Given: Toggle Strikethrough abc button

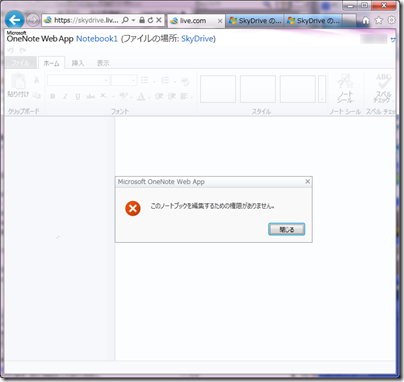Looking at the screenshot, I should pyautogui.click(x=90, y=96).
